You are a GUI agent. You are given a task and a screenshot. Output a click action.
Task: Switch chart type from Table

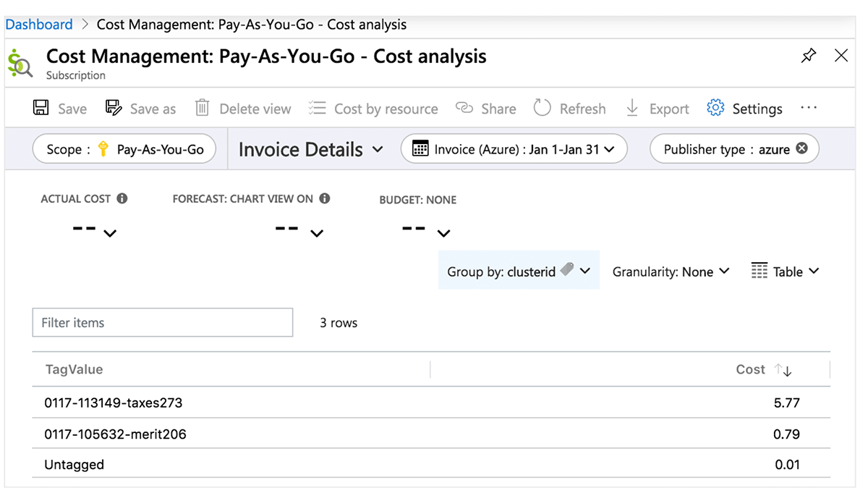tap(786, 271)
